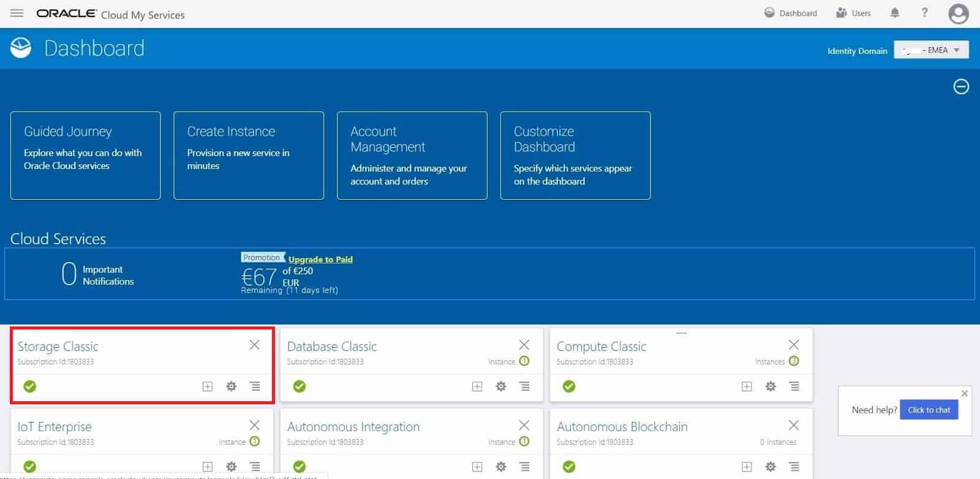Open the Compute Classic service title
The image size is (980, 479).
pyautogui.click(x=601, y=346)
